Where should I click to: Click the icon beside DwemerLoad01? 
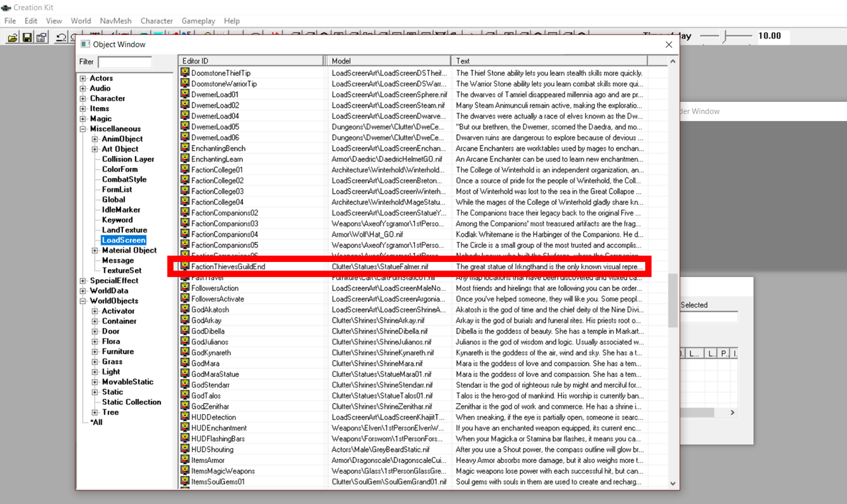(x=185, y=95)
